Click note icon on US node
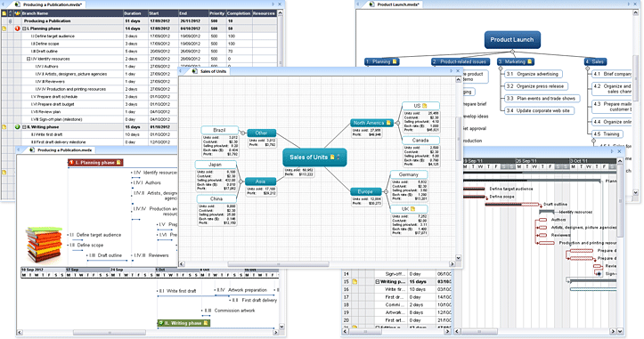This screenshot has height=339, width=644. pos(425,106)
